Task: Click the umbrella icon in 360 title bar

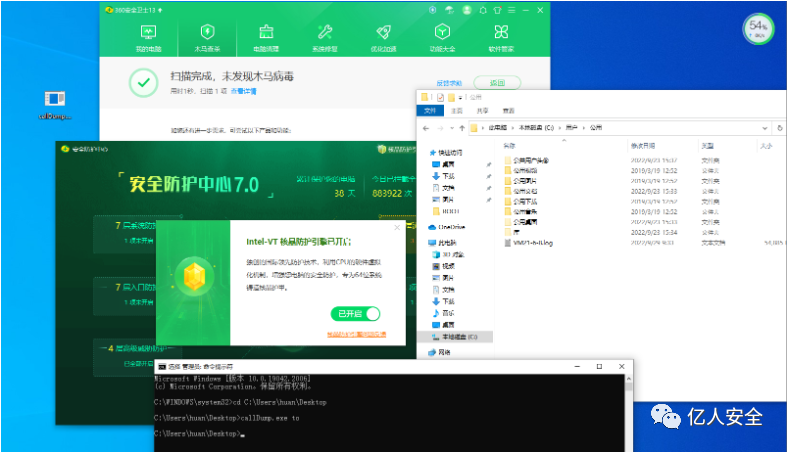Action: point(449,10)
